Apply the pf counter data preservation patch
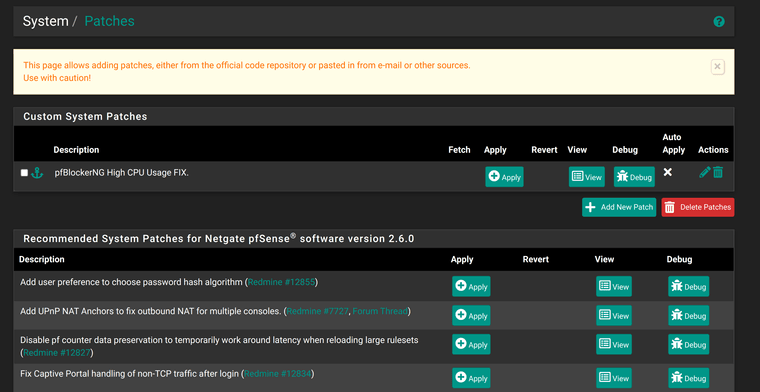760x392 pixels. click(x=471, y=345)
